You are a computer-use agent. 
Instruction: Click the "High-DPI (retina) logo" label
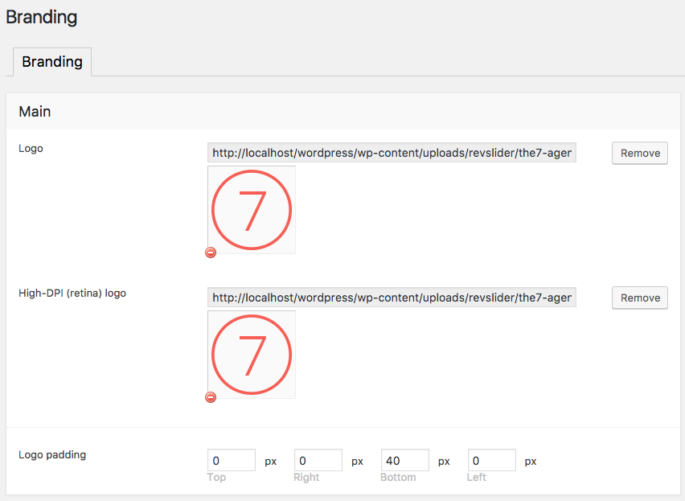coord(72,293)
